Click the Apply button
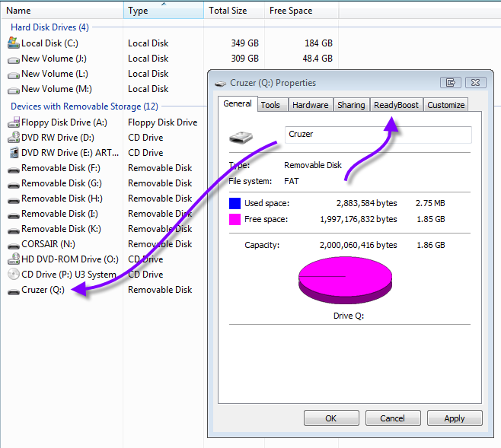Image resolution: width=501 pixels, height=448 pixels. [x=455, y=418]
